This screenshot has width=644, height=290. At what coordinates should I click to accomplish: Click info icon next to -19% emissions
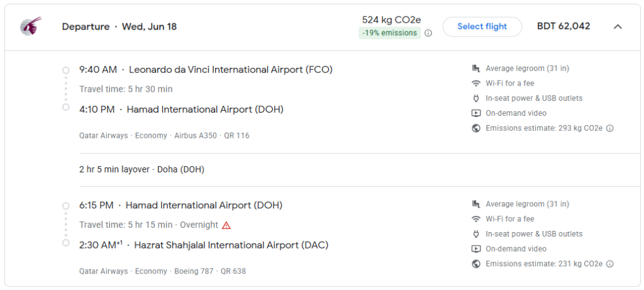tap(428, 33)
